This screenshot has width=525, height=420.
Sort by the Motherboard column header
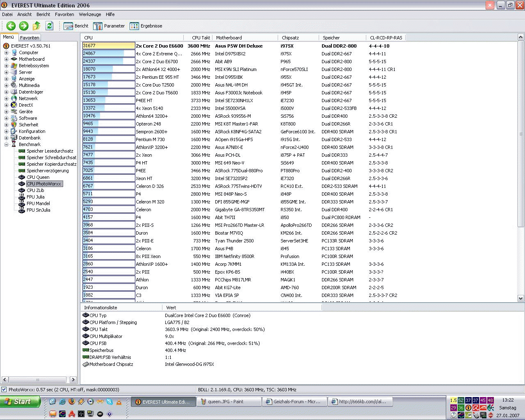point(245,38)
